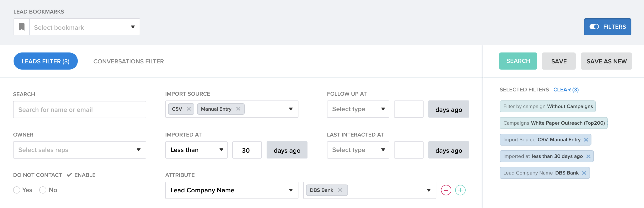
Task: Click the CLEAR (3) link
Action: [566, 90]
